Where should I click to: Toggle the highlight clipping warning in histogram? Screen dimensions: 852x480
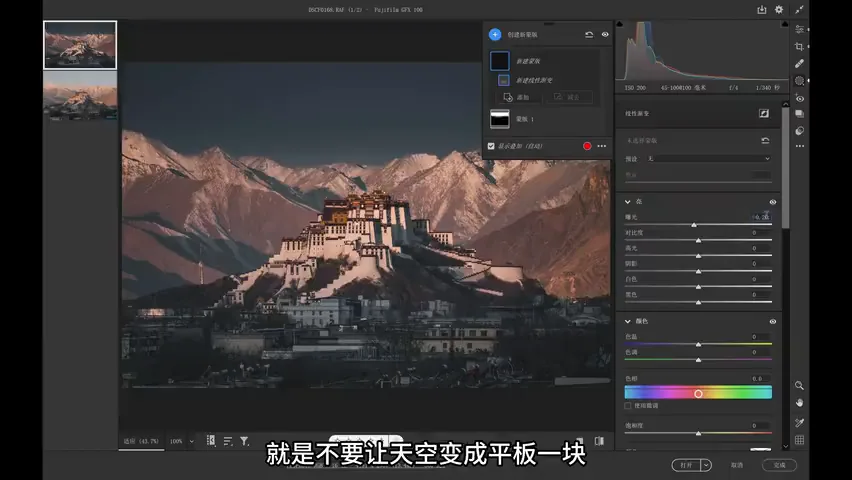(x=785, y=24)
